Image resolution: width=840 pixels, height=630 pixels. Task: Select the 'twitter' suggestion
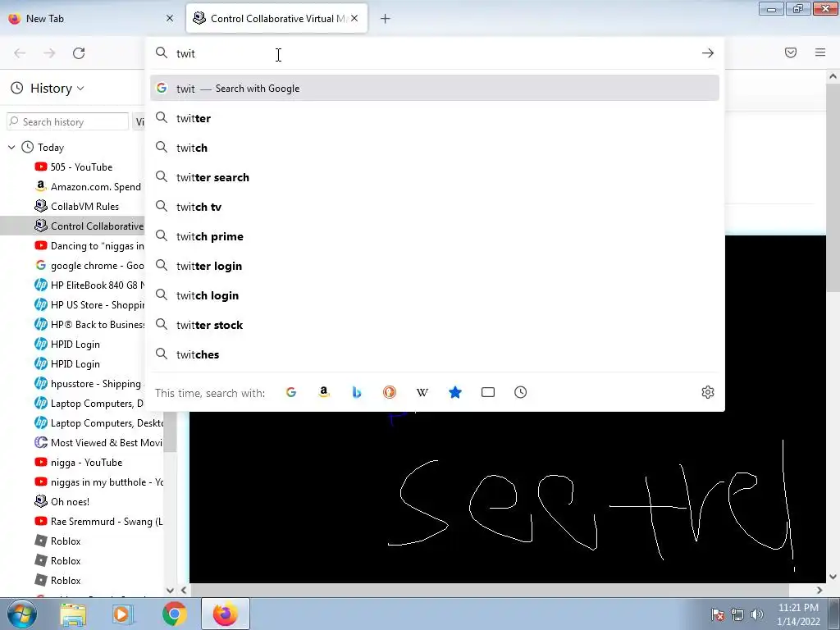click(435, 118)
